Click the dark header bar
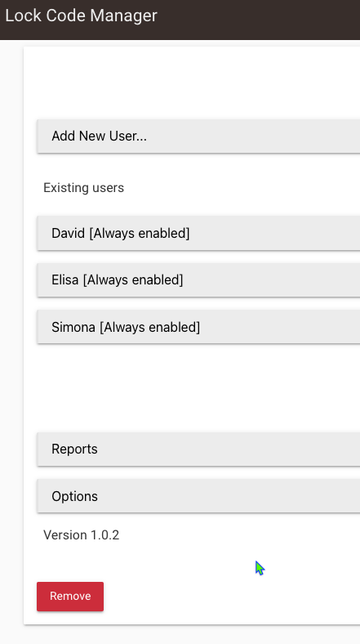This screenshot has height=644, width=360. 180,20
